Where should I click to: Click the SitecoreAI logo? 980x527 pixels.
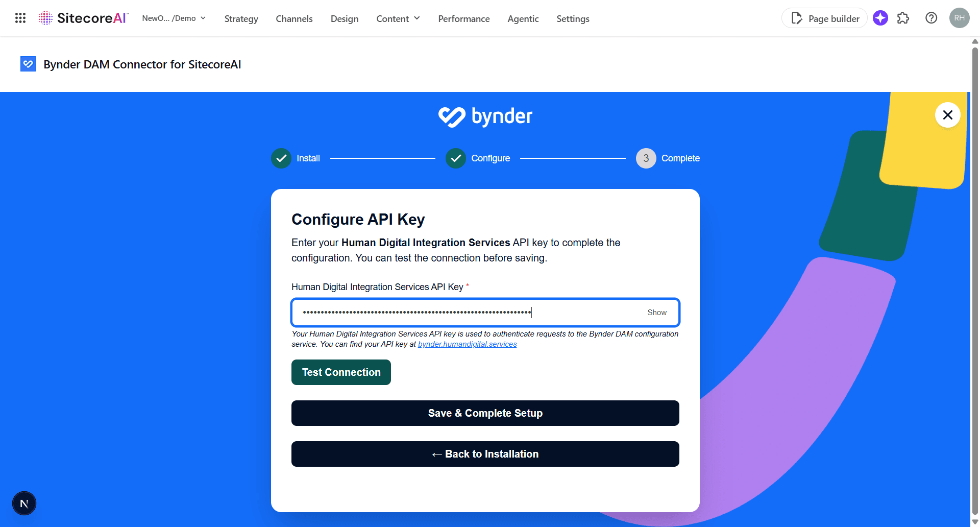[x=82, y=17]
